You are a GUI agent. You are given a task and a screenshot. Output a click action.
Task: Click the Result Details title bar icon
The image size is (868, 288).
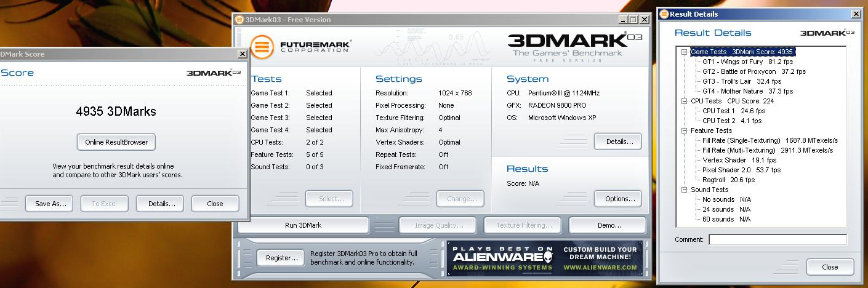(664, 14)
